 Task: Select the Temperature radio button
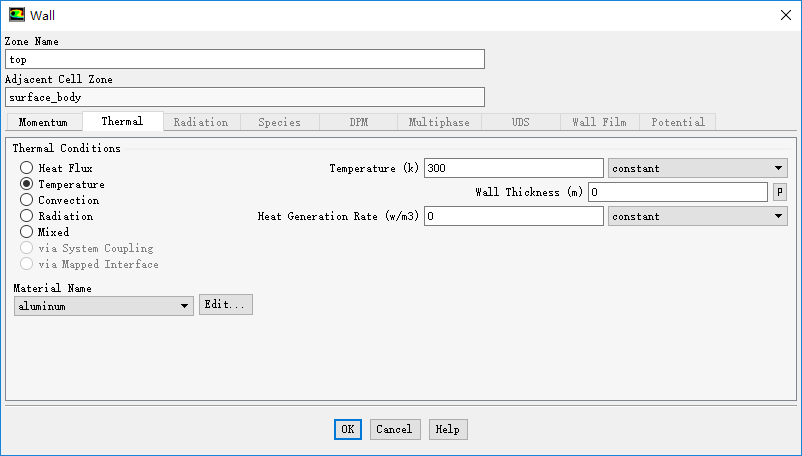(27, 184)
